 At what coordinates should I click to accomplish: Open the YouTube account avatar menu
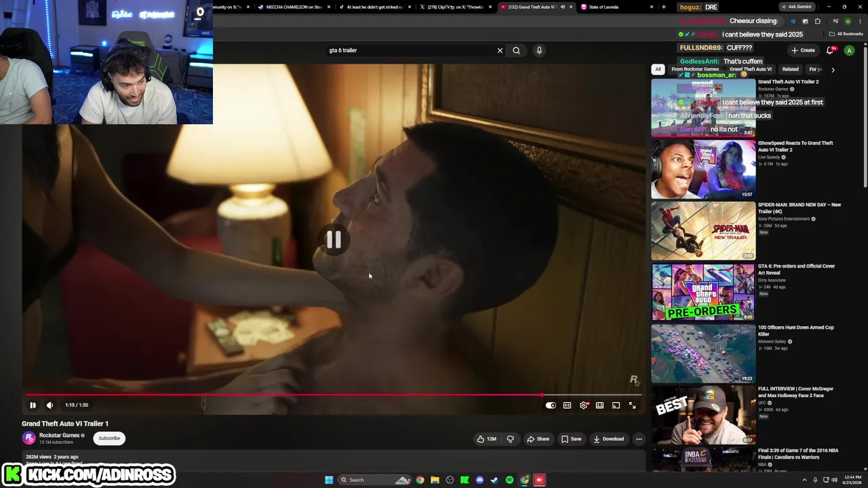click(x=849, y=50)
